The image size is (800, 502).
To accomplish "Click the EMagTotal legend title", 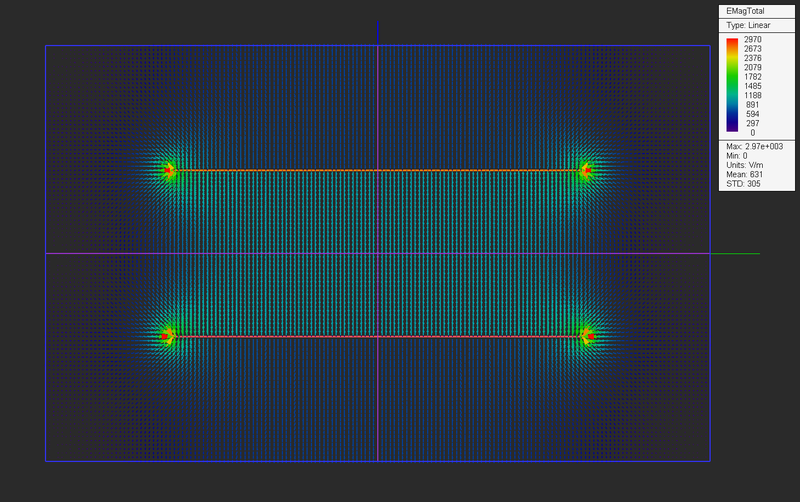I will coord(745,11).
